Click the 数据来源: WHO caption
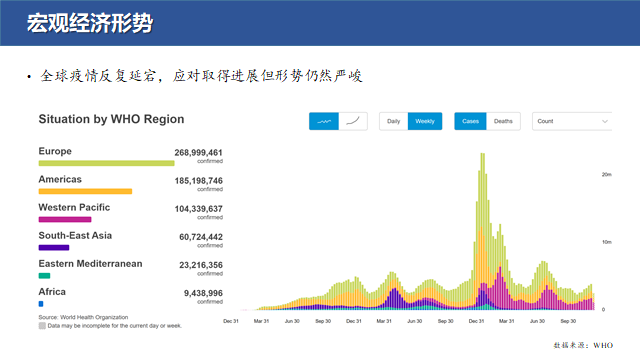The image size is (640, 360). (x=583, y=345)
